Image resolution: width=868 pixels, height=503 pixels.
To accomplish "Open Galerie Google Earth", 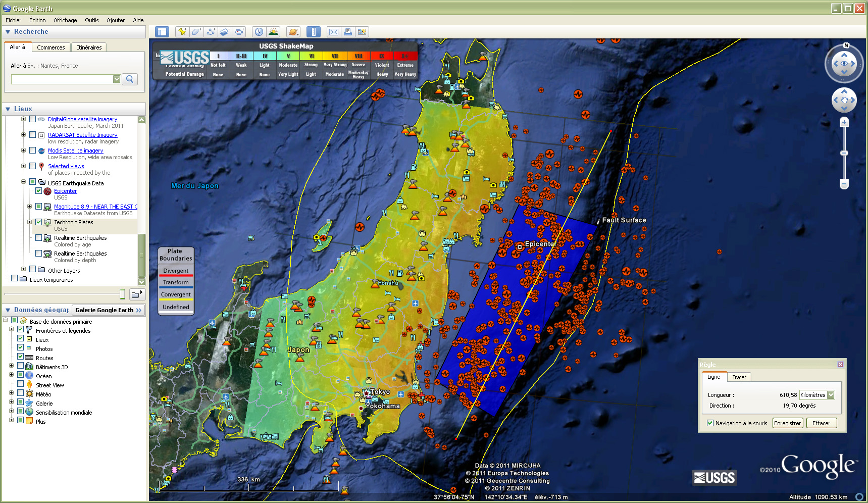I will 108,310.
